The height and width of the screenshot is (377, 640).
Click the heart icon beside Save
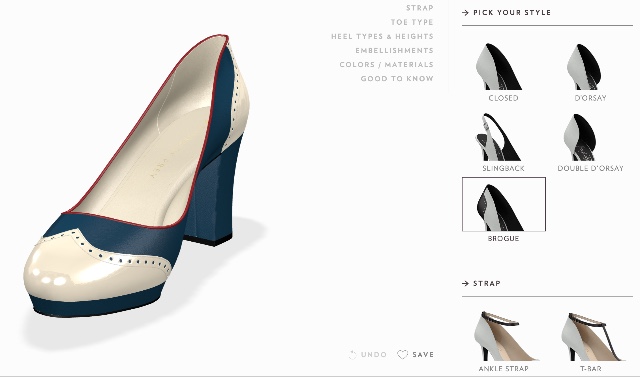(402, 355)
